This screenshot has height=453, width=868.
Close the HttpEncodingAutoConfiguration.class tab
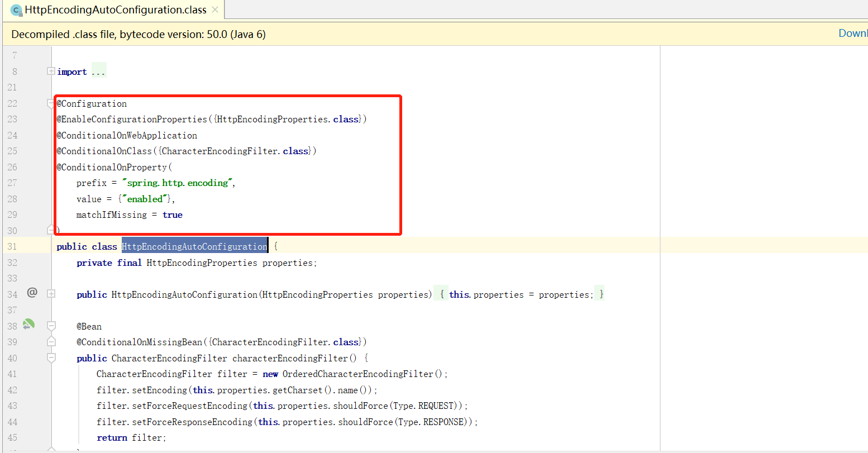click(x=215, y=10)
